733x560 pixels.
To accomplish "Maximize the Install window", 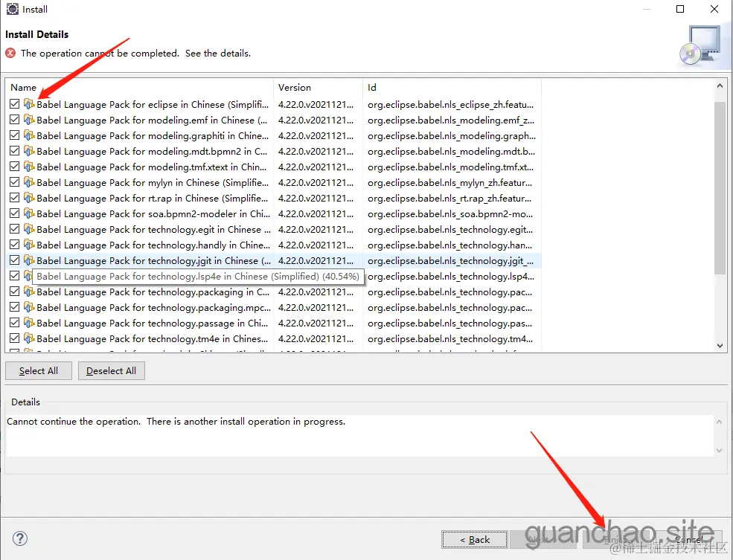I will point(680,9).
